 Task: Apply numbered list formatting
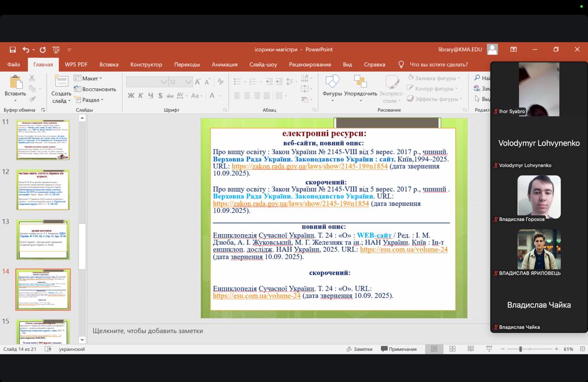[x=253, y=82]
